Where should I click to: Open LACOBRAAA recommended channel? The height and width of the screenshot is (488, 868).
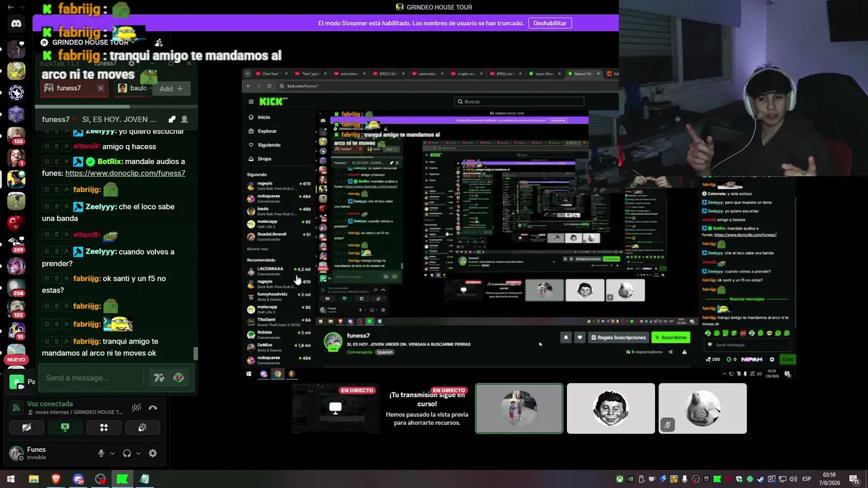(x=279, y=271)
